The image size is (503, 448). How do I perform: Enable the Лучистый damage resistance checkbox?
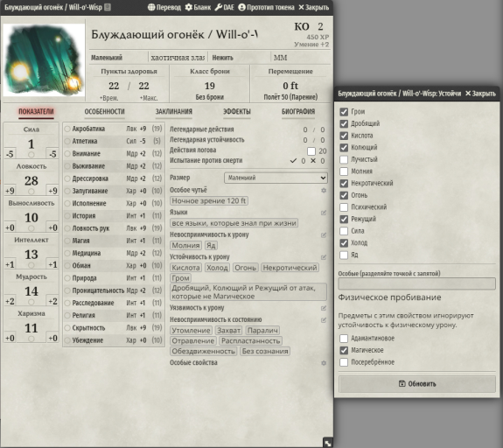pyautogui.click(x=344, y=159)
